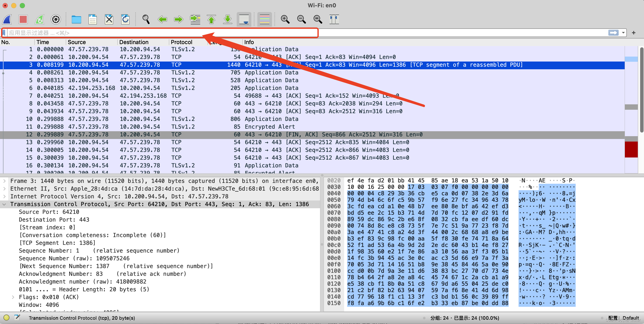Jump to last packet icon
Image resolution: width=644 pixels, height=324 pixels.
228,19
